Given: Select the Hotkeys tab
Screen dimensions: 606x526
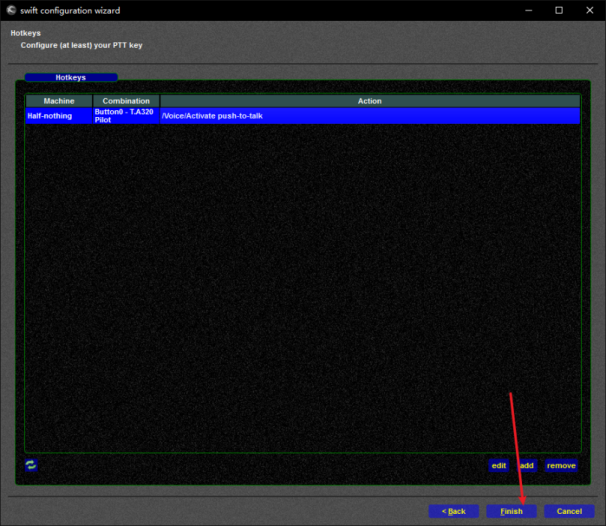Looking at the screenshot, I should point(71,77).
